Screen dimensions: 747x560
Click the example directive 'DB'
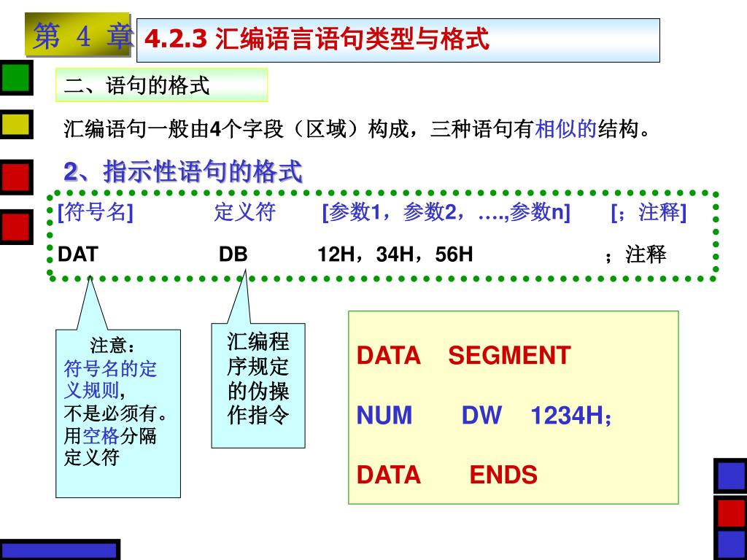pyautogui.click(x=233, y=254)
